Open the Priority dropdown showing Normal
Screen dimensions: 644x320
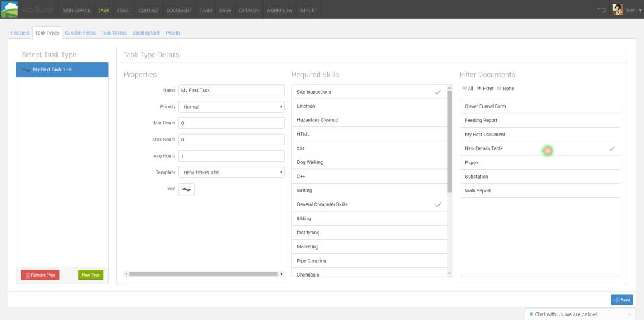coord(231,107)
